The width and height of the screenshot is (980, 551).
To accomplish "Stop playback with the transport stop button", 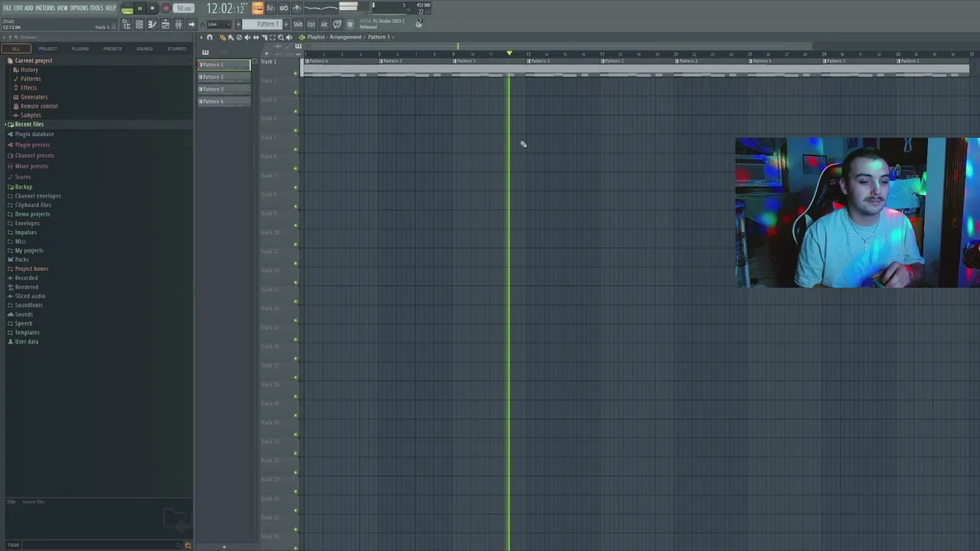I will [152, 8].
